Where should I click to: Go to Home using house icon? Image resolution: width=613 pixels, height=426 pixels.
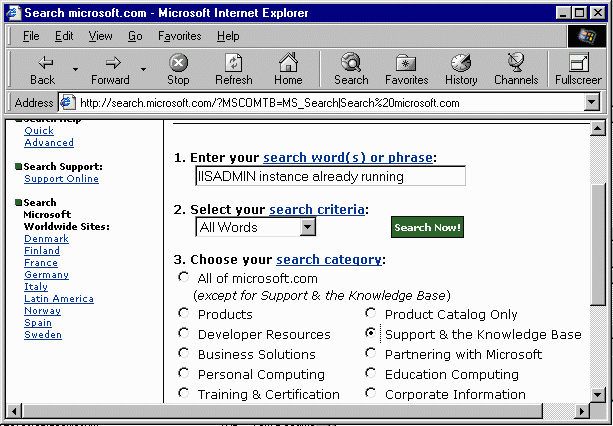[x=288, y=62]
